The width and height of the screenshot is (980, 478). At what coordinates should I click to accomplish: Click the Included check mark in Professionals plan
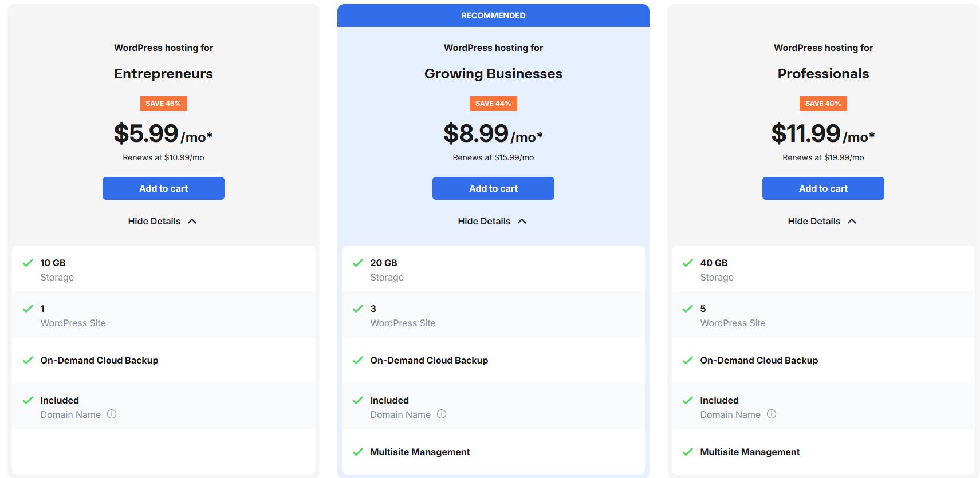coord(688,400)
